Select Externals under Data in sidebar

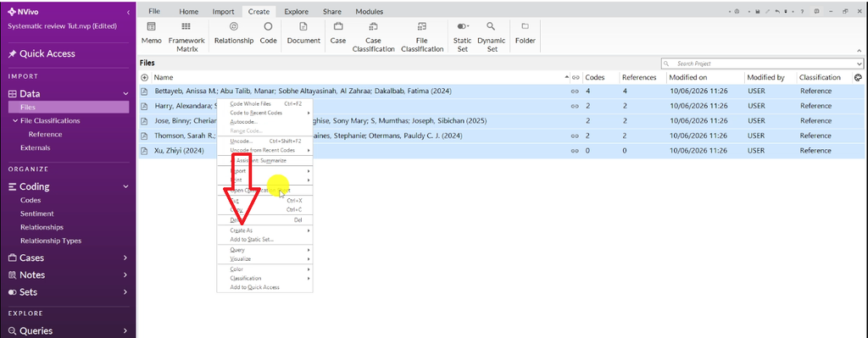pyautogui.click(x=36, y=147)
